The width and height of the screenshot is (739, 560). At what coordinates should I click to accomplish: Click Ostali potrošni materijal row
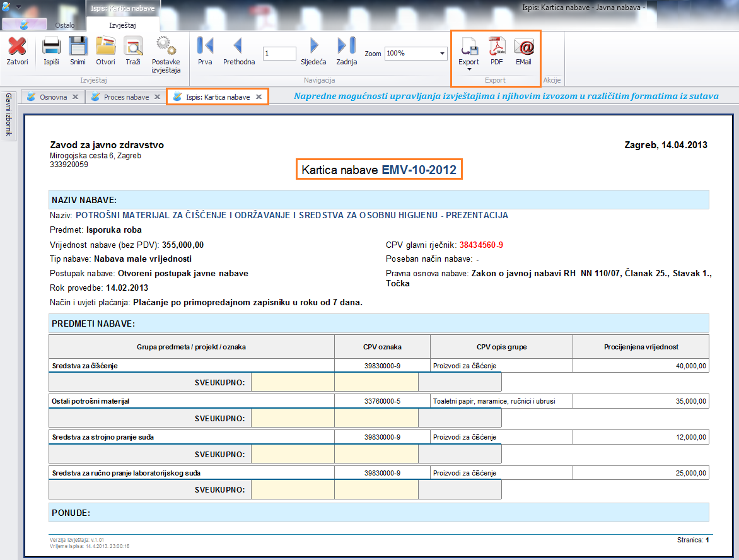click(x=379, y=401)
